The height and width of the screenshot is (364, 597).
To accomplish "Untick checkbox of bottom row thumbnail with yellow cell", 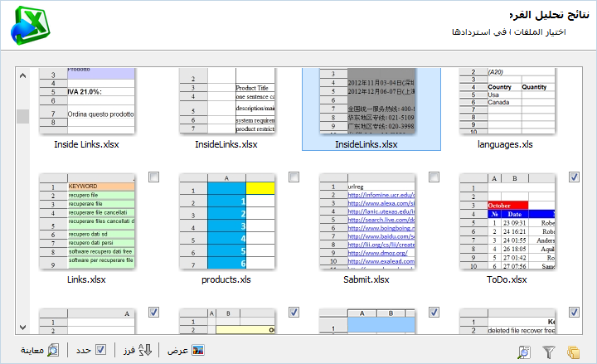I will [x=294, y=313].
